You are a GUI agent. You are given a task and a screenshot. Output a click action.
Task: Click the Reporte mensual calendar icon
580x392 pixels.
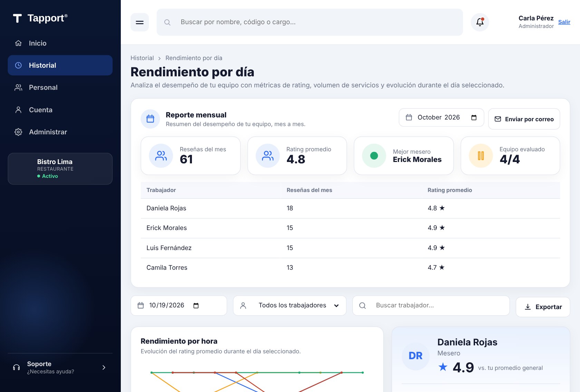150,119
